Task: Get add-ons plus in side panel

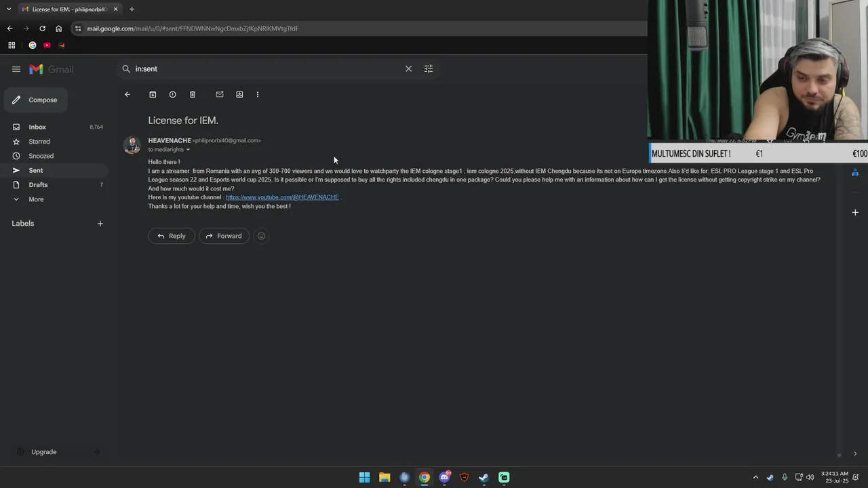Action: (855, 212)
